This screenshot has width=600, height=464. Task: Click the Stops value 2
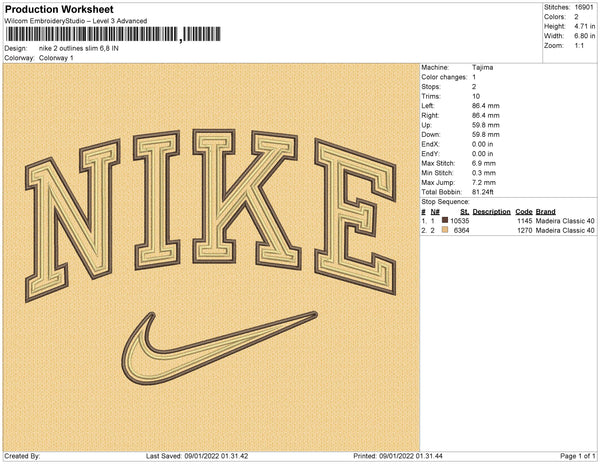pyautogui.click(x=474, y=86)
